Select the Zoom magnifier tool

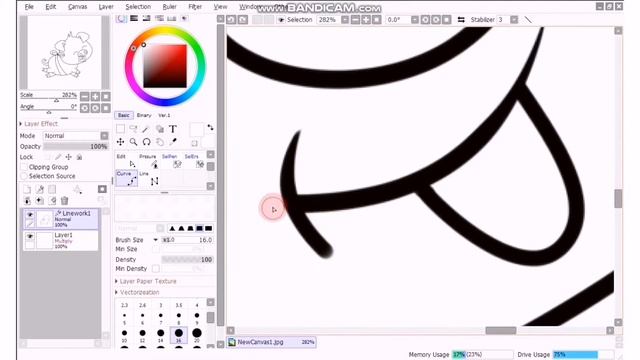coord(133,142)
